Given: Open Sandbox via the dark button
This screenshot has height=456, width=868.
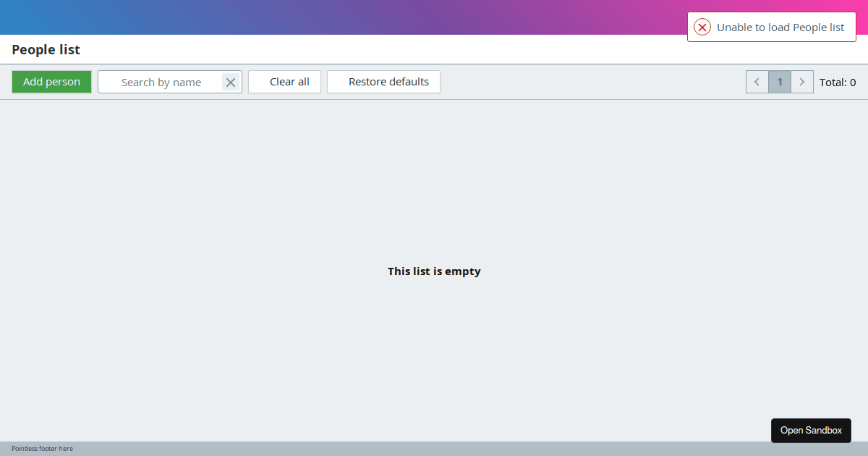Looking at the screenshot, I should tap(811, 430).
